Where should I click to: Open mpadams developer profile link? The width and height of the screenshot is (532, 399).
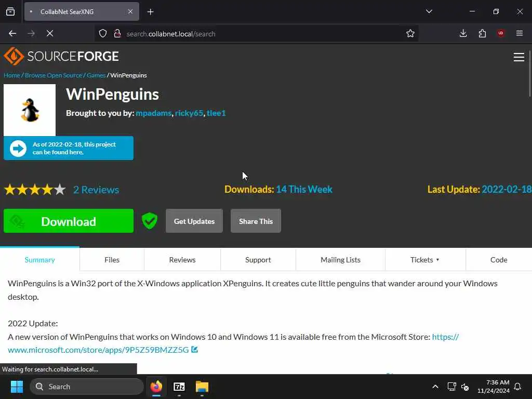153,113
